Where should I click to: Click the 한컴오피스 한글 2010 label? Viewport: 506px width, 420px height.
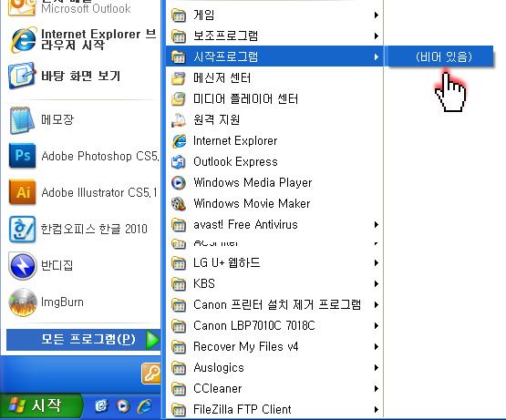coord(94,229)
